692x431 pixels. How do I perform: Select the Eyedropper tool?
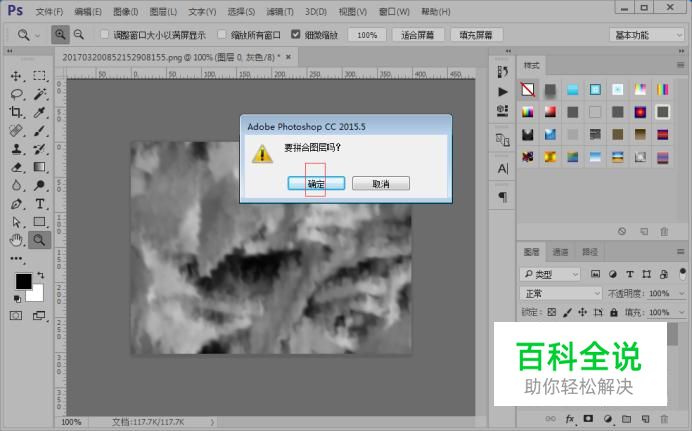coord(39,112)
